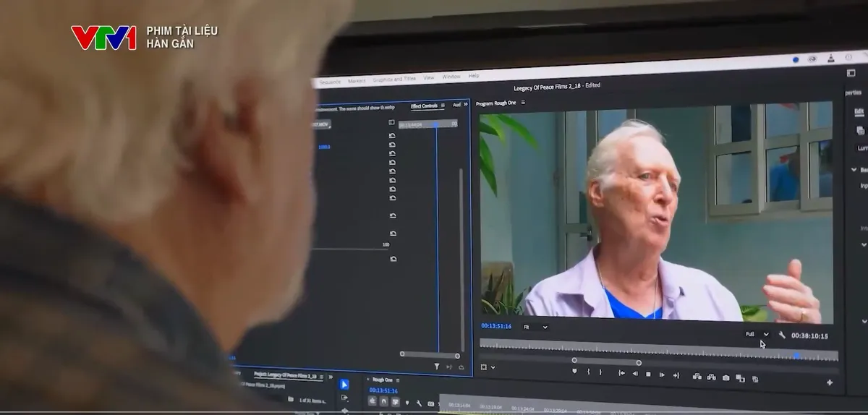Screen dimensions: 868x415
Task: Open the Button Editor plus icon
Action: (x=830, y=382)
